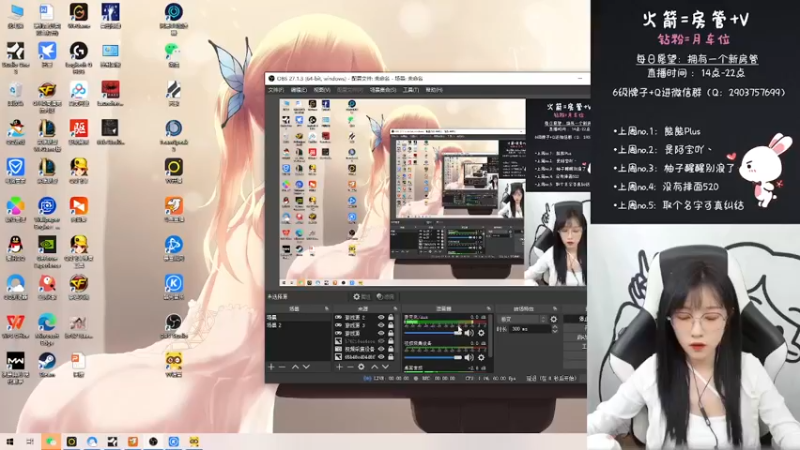The height and width of the screenshot is (450, 800).
Task: Open Kugou blue K desktop shortcut
Action: [x=173, y=288]
